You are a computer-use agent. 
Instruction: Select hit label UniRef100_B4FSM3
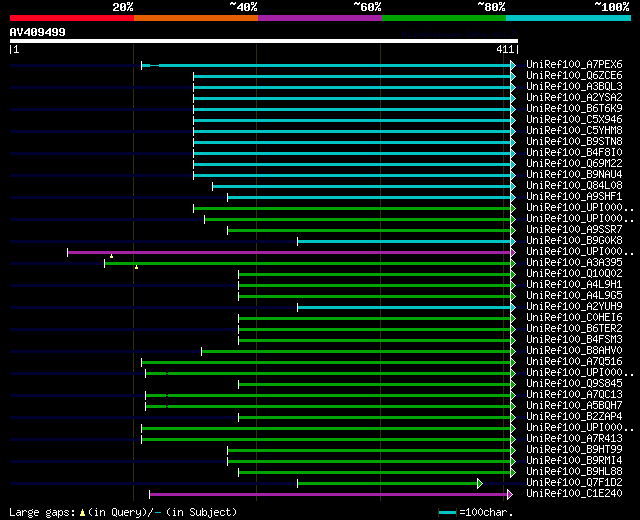coord(574,340)
